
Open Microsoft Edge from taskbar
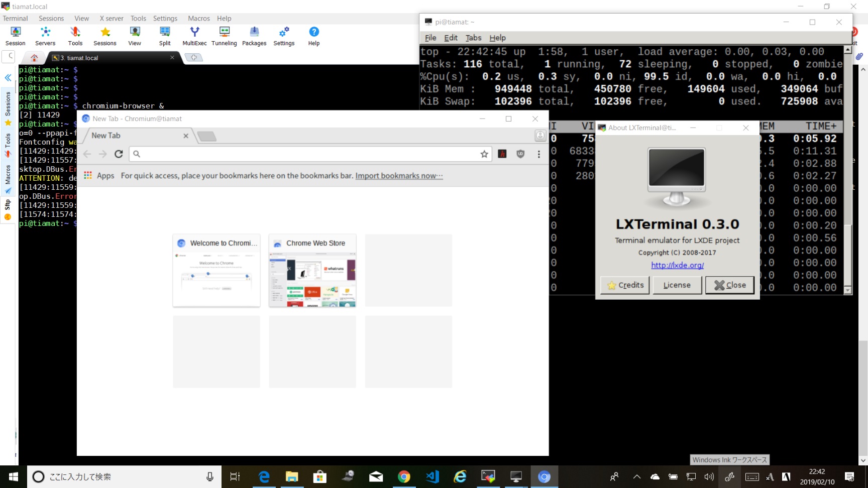click(264, 476)
